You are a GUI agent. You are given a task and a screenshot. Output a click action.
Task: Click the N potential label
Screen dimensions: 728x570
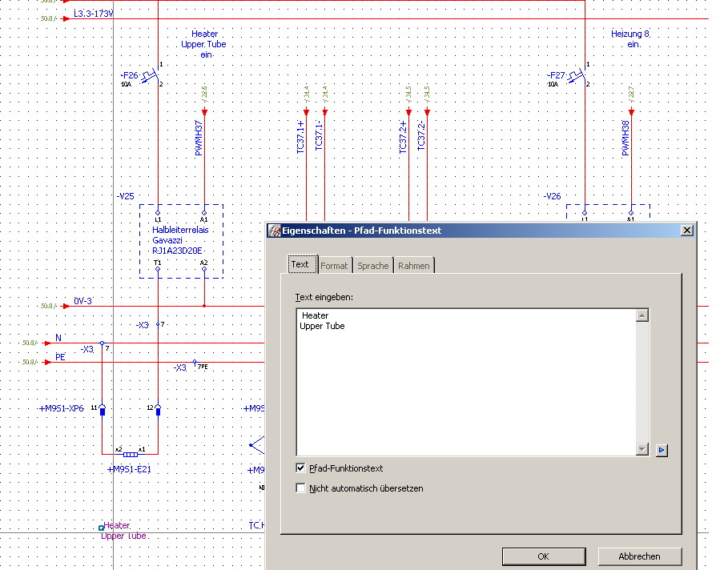[58, 338]
